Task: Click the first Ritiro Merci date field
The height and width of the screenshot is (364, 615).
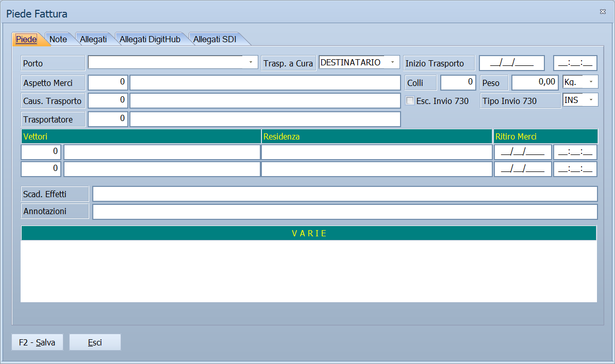Action: (x=523, y=152)
